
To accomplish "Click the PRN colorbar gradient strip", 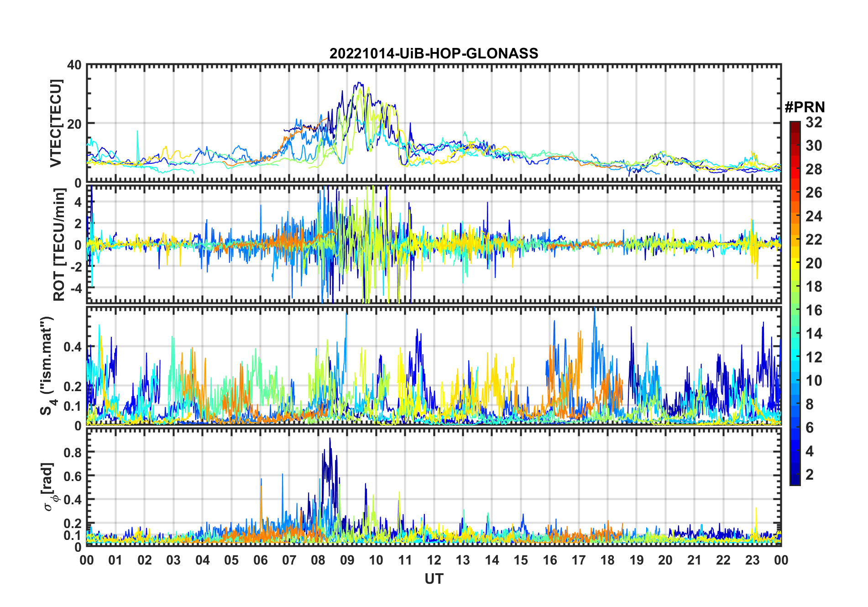I will pyautogui.click(x=795, y=303).
